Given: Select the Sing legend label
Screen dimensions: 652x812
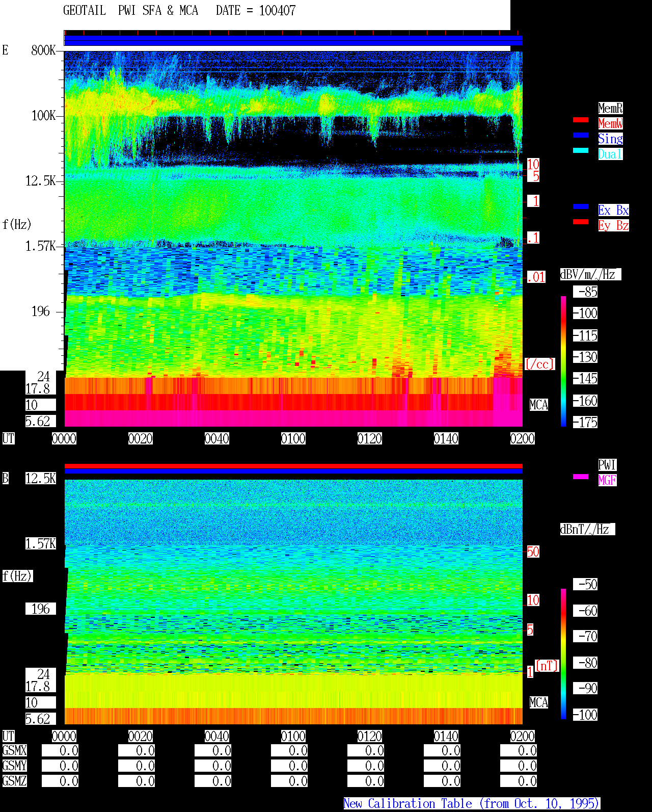Looking at the screenshot, I should pos(610,139).
